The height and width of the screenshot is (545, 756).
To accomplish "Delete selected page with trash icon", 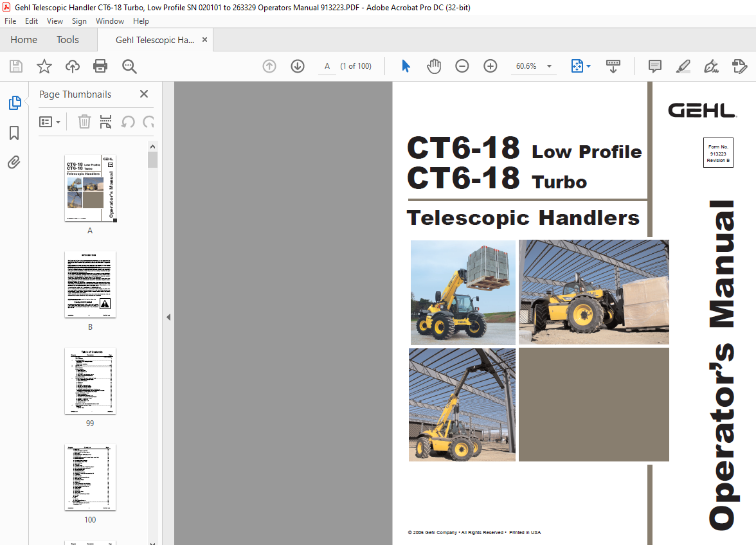I will [84, 122].
